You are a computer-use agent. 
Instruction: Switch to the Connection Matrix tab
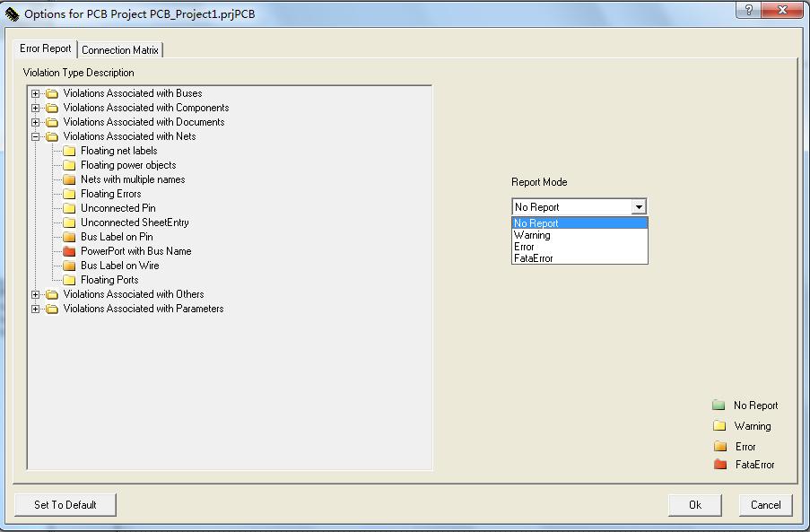click(120, 50)
